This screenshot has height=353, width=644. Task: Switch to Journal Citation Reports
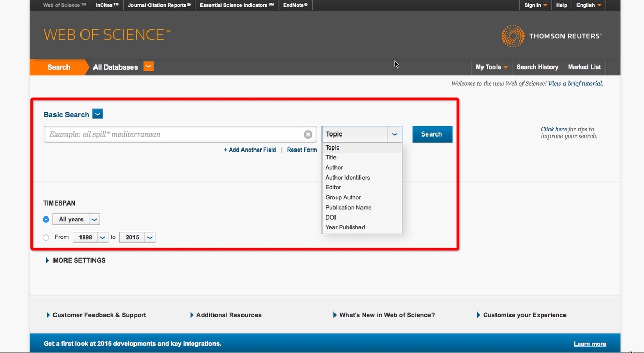(159, 5)
